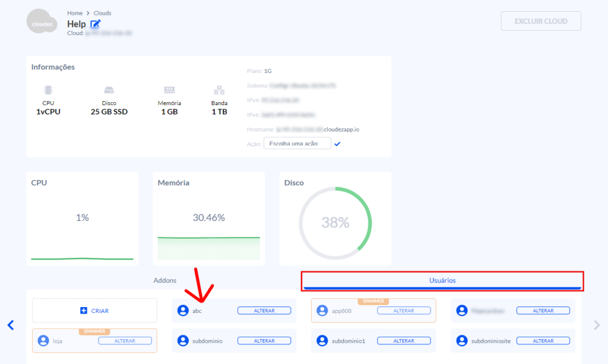Click the abc user avatar icon
This screenshot has height=364, width=608.
(x=183, y=311)
